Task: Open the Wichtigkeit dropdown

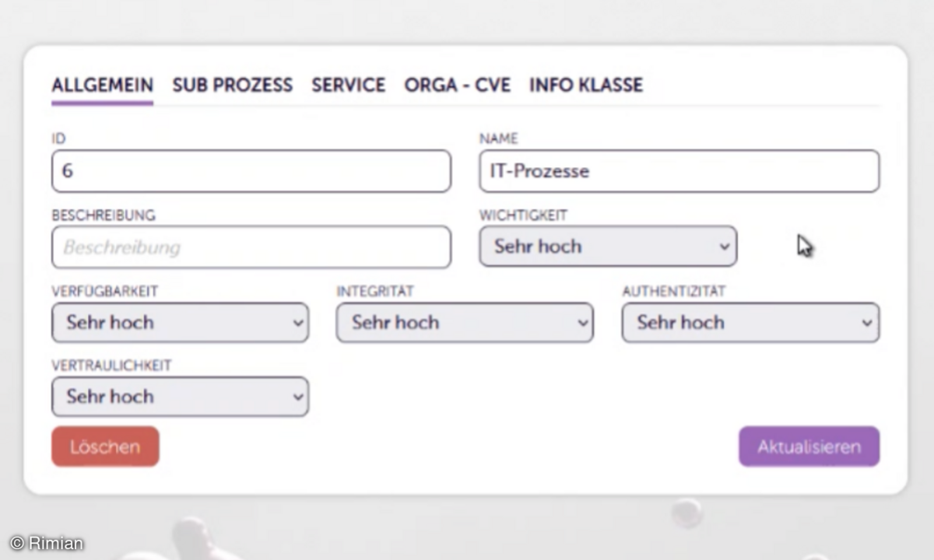Action: tap(608, 247)
